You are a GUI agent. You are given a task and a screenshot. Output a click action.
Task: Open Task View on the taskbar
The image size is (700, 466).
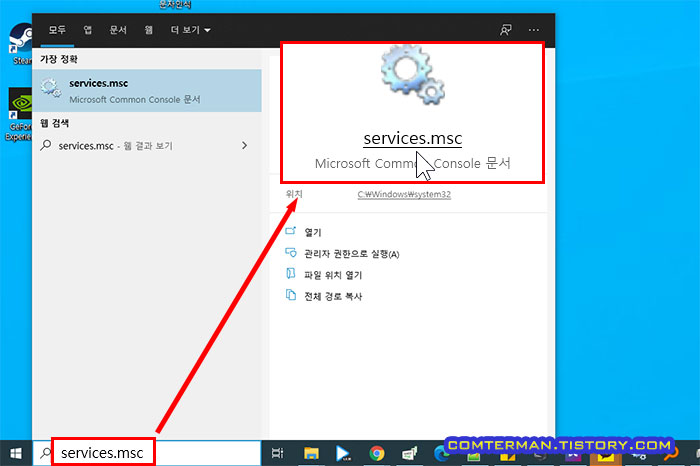[x=278, y=454]
